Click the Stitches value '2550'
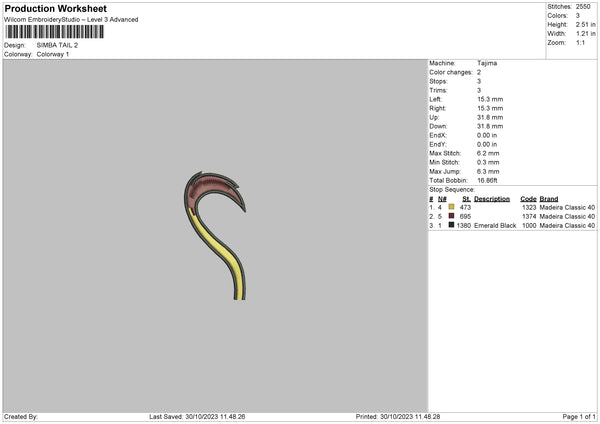 coord(583,7)
